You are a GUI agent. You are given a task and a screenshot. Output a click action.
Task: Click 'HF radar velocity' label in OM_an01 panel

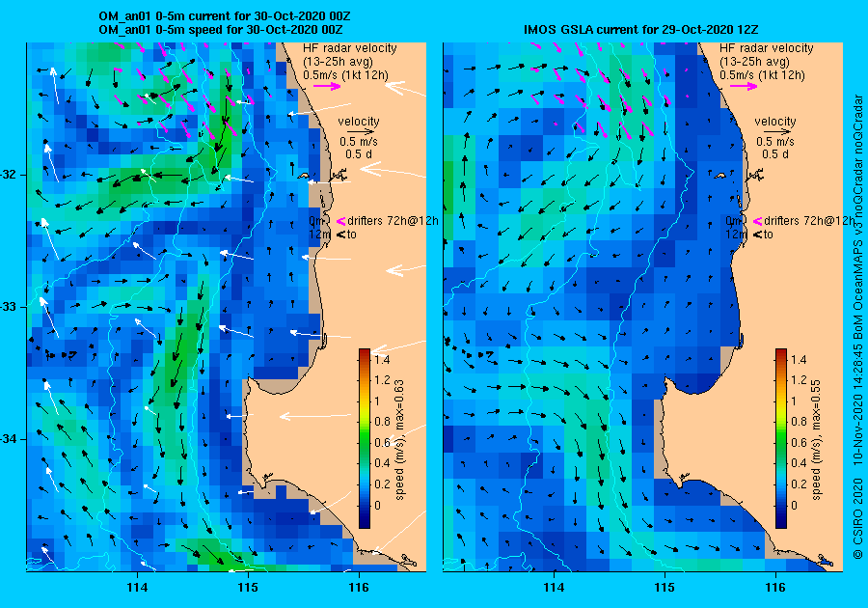coord(350,48)
